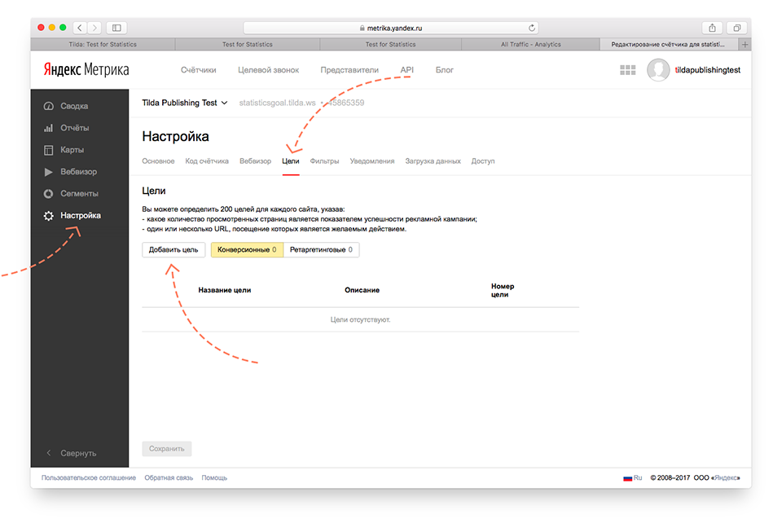The width and height of the screenshot is (782, 532).
Task: Open the Сегменты sidebar item
Action: [79, 193]
